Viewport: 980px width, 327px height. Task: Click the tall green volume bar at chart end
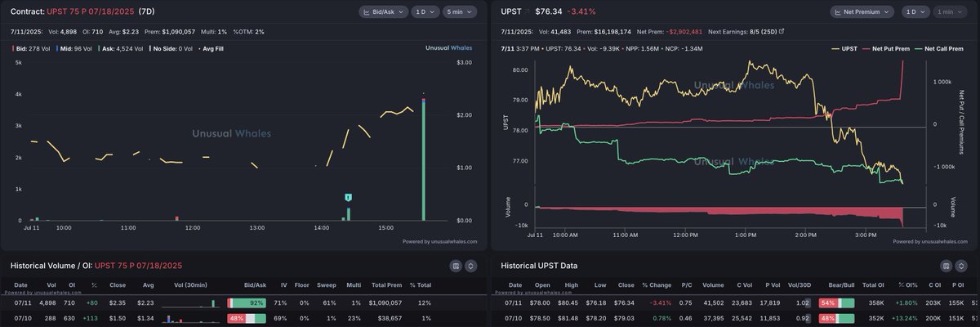click(423, 159)
